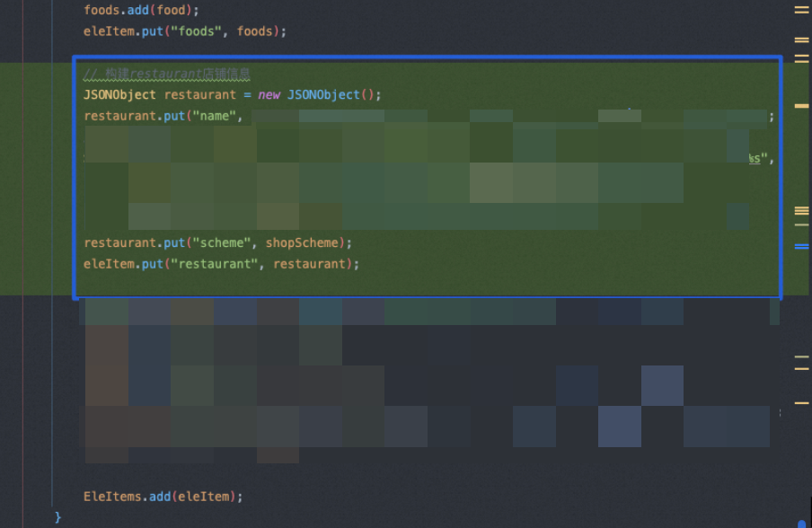Click the eleItem argument in EleItems.add
This screenshot has height=528, width=812.
[x=207, y=497]
